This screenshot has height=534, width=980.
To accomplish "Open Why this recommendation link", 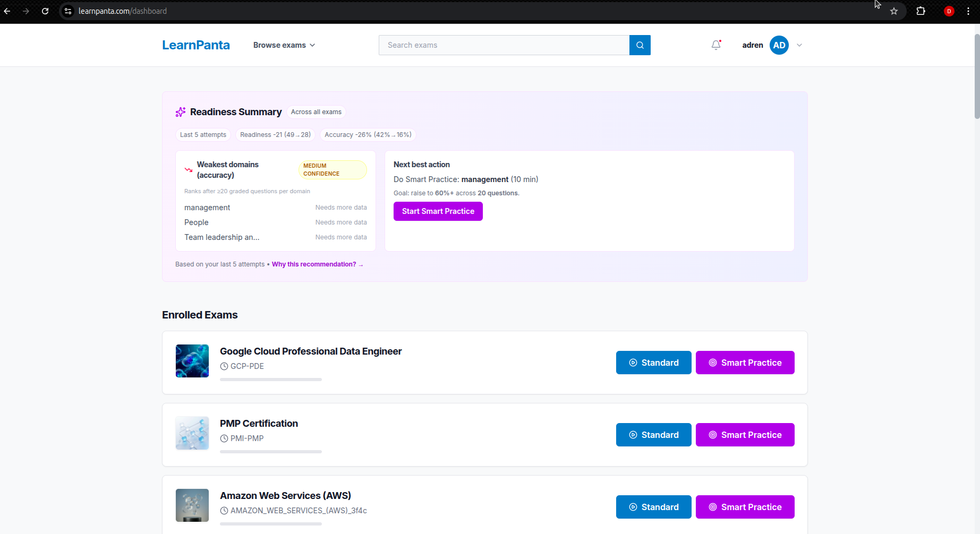I will (x=318, y=264).
